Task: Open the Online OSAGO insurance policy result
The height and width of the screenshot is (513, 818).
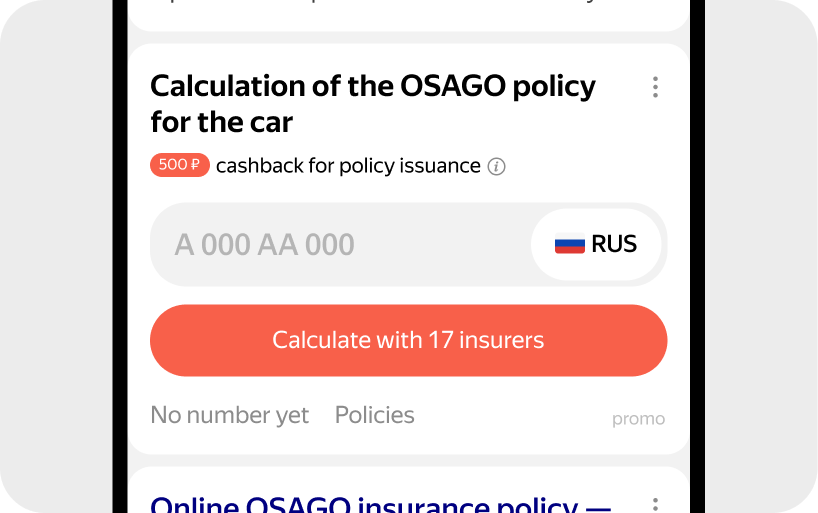Action: point(380,504)
